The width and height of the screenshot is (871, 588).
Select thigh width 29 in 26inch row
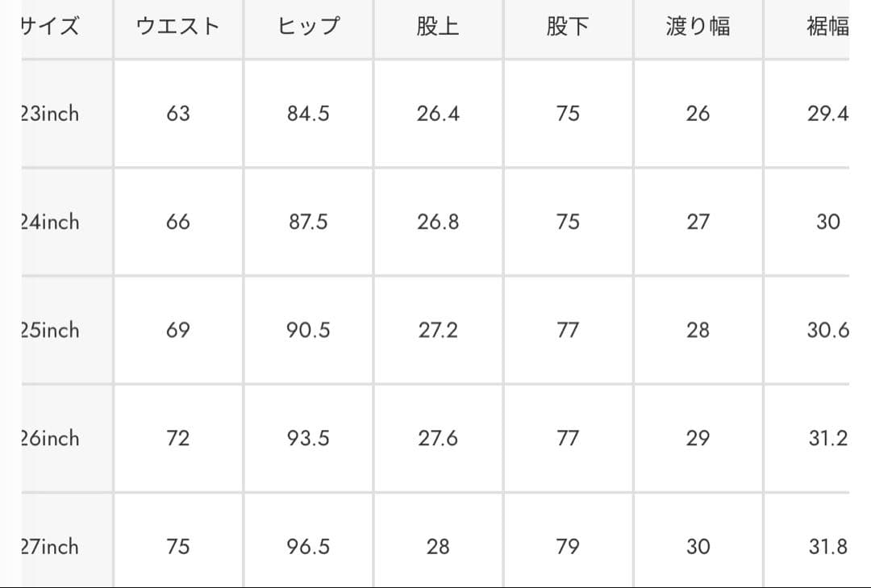(698, 438)
